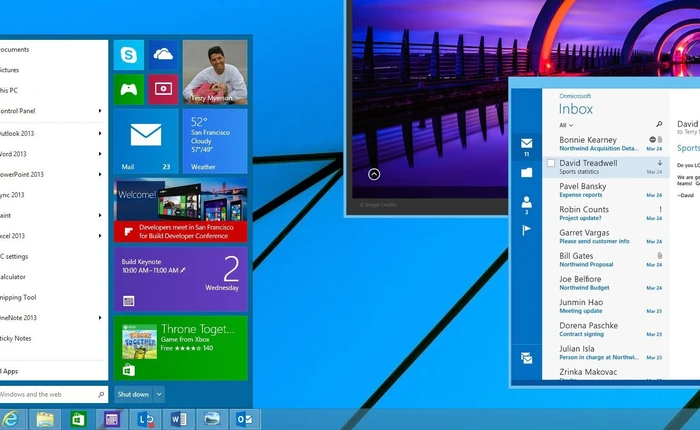The image size is (700, 430).
Task: Open Julian Isla's email
Action: tap(605, 353)
